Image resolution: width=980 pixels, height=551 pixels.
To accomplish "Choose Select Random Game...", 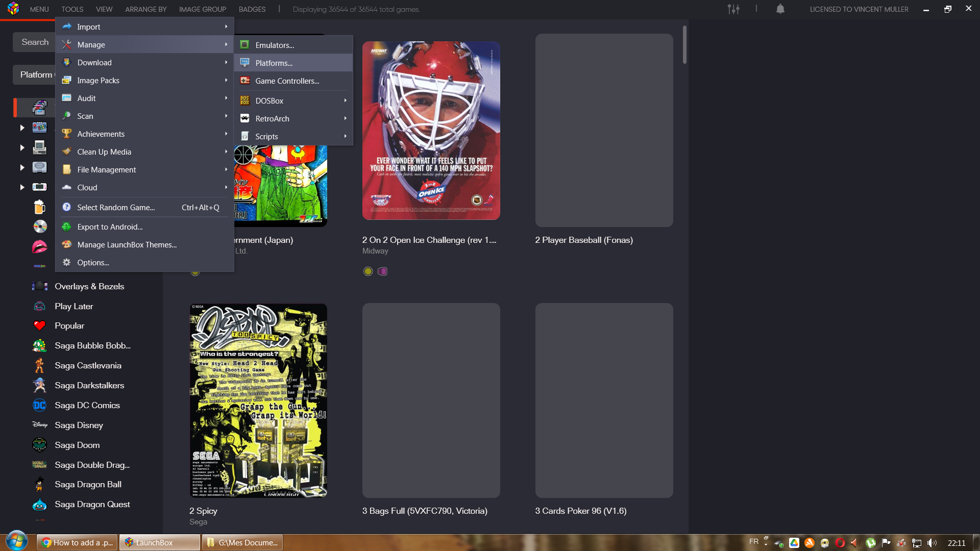I will click(x=144, y=207).
